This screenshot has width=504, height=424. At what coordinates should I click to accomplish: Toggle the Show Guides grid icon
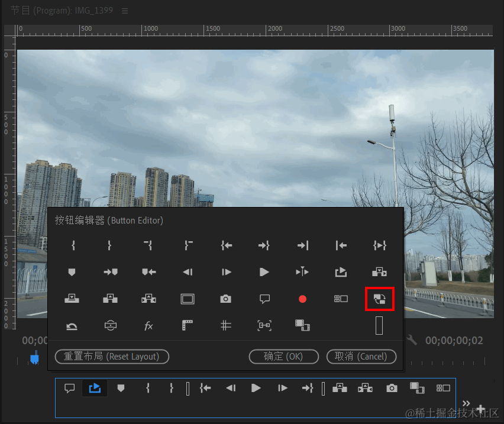226,325
